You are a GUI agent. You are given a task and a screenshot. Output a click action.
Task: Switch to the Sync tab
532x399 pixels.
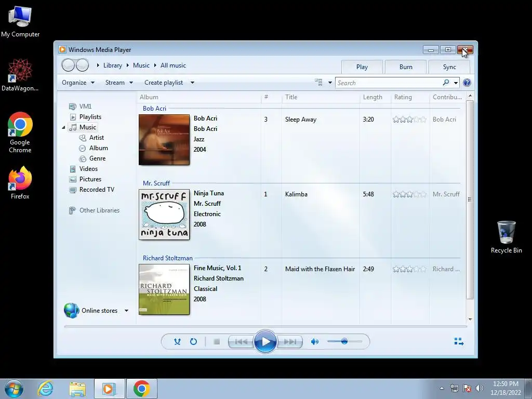[449, 67]
